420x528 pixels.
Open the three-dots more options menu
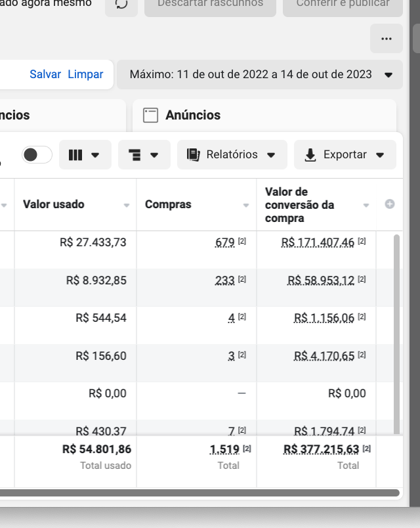coord(386,39)
